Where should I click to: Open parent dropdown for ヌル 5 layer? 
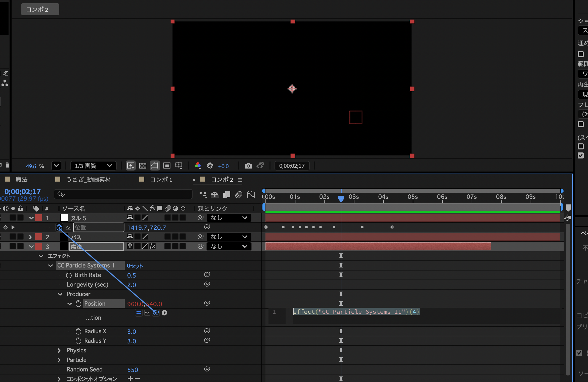point(229,218)
